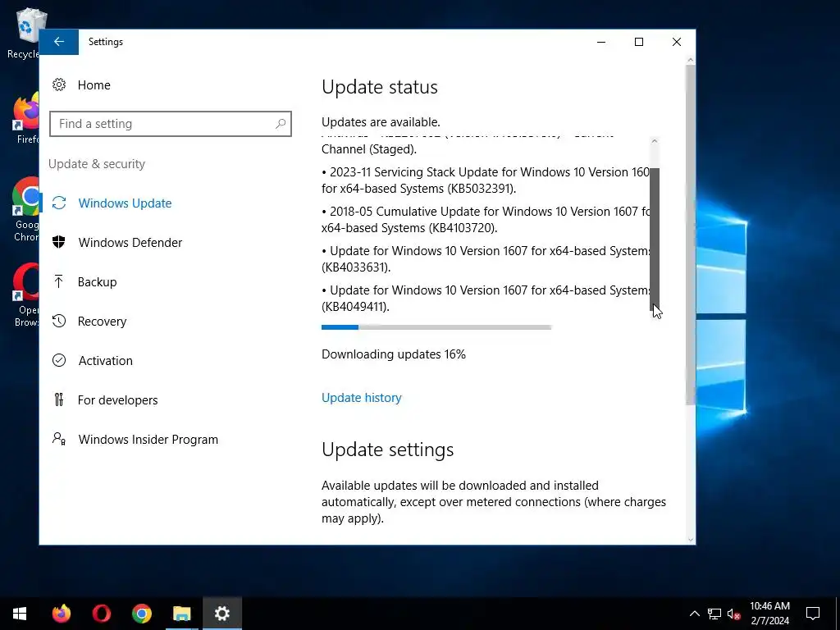Select the Windows Update refresh icon
840x630 pixels.
coord(59,203)
